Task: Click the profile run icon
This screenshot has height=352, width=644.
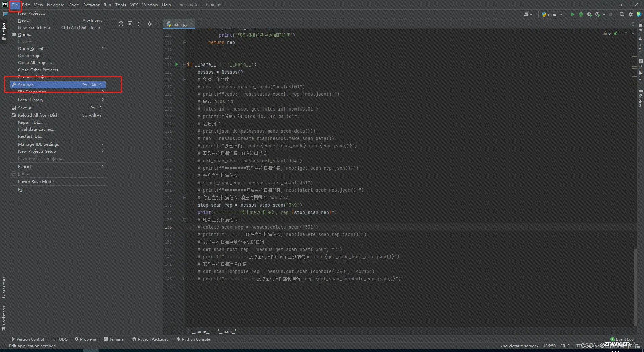Action: (x=597, y=14)
